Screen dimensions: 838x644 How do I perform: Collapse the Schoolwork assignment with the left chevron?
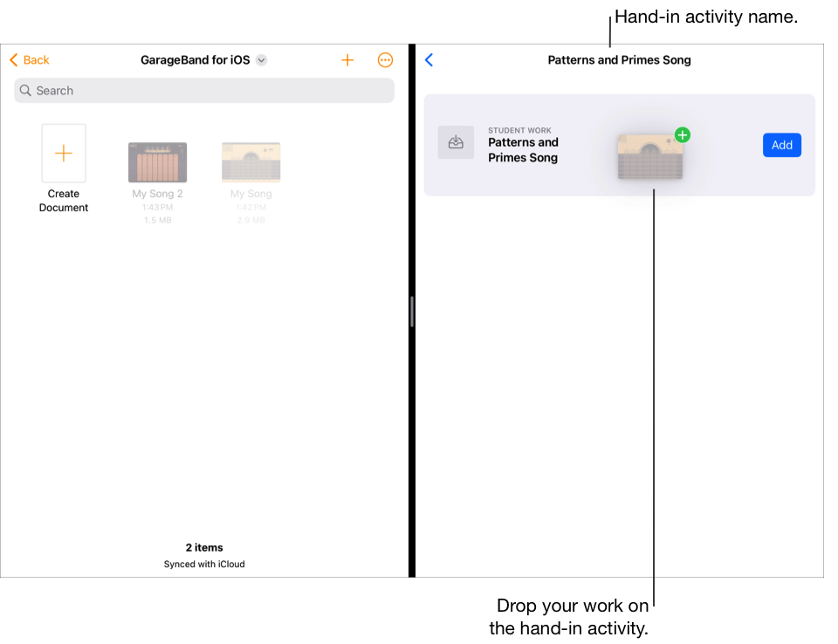click(x=429, y=59)
